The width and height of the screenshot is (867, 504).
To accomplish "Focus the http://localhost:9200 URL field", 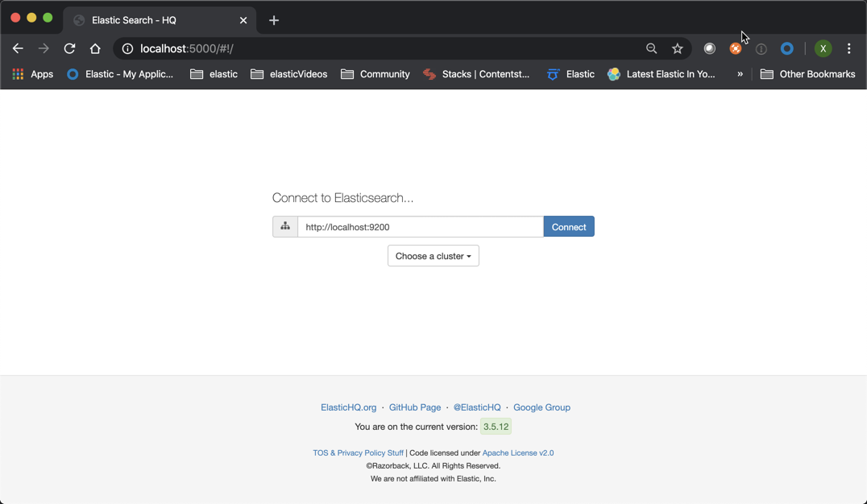I will click(421, 226).
